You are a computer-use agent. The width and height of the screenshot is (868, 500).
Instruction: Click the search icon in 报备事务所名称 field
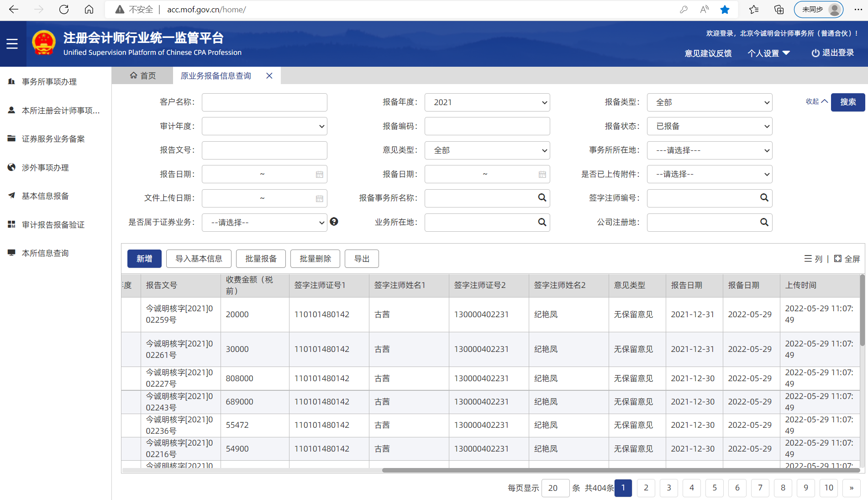pyautogui.click(x=542, y=197)
